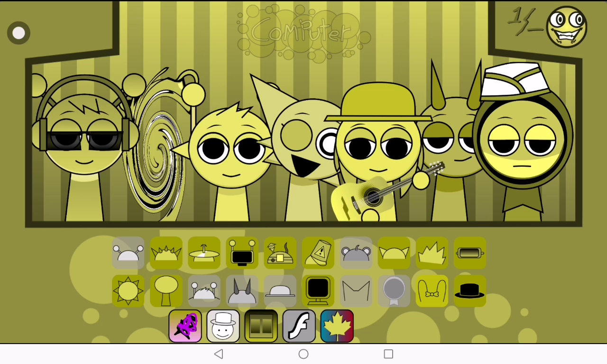Choose the bow tie with ears icon
This screenshot has width=607, height=364.
click(432, 291)
